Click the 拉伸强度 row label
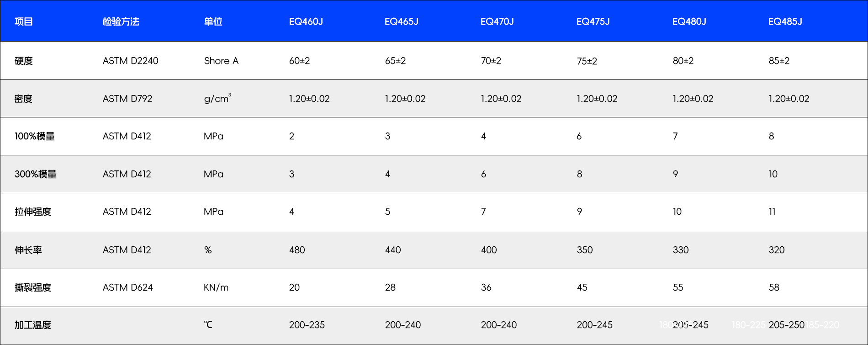Screen dimensions: 868x345 coord(33,212)
